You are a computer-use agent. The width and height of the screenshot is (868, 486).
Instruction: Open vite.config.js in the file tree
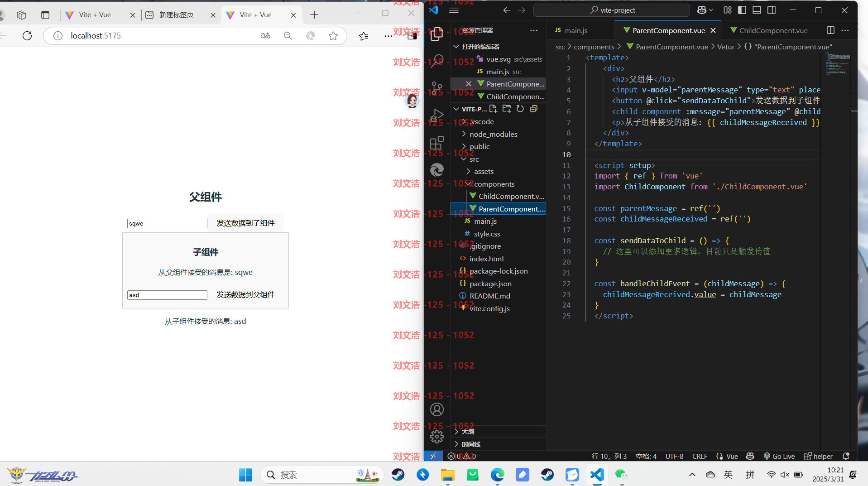coord(498,309)
